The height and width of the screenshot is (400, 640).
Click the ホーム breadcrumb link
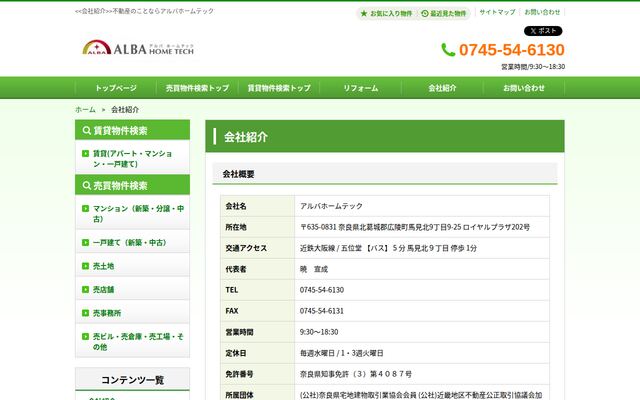pyautogui.click(x=85, y=109)
